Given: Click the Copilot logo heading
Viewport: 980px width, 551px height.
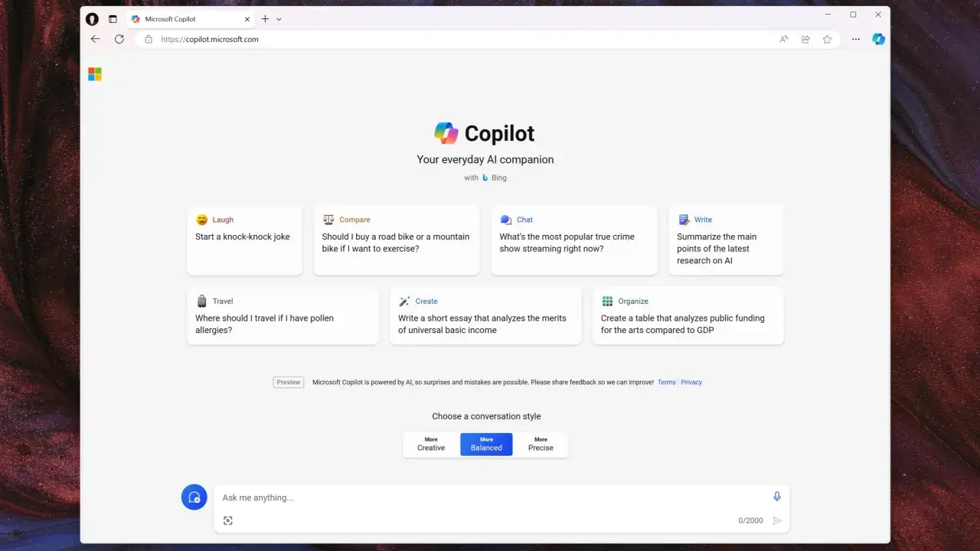Looking at the screenshot, I should (x=485, y=133).
